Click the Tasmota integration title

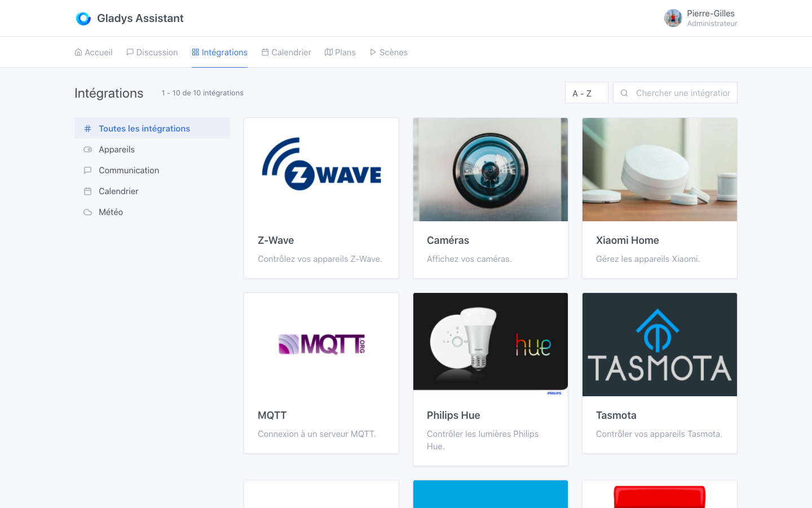(616, 415)
